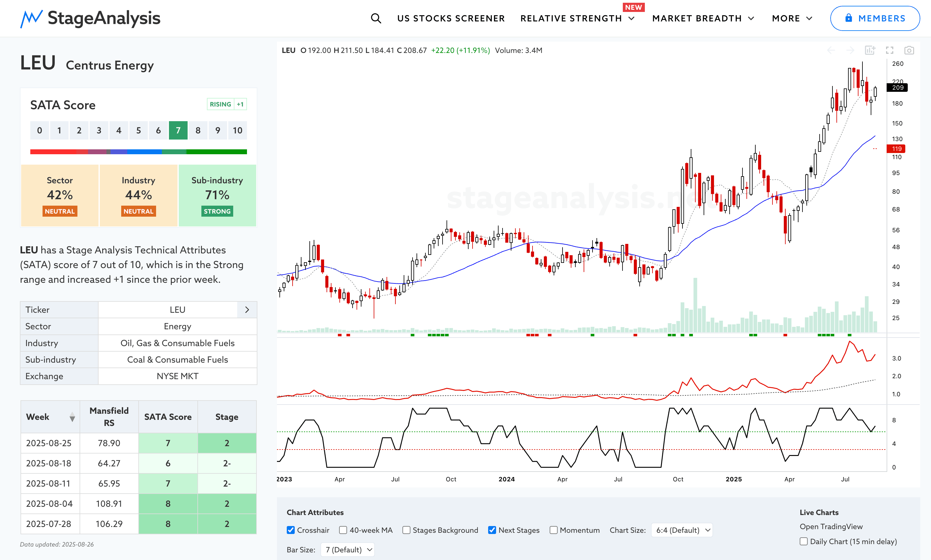The width and height of the screenshot is (931, 560).
Task: Click the LEU symbol in chart header
Action: pos(288,50)
